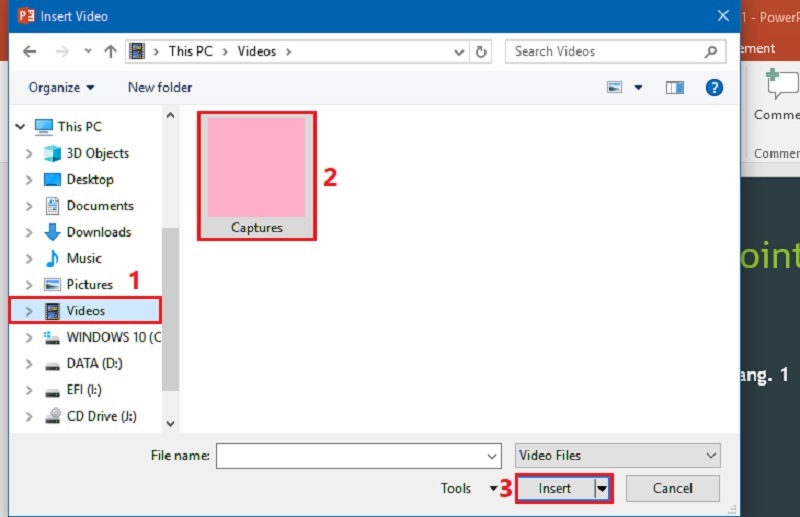The image size is (800, 517).
Task: Collapse the This PC tree node
Action: [19, 127]
